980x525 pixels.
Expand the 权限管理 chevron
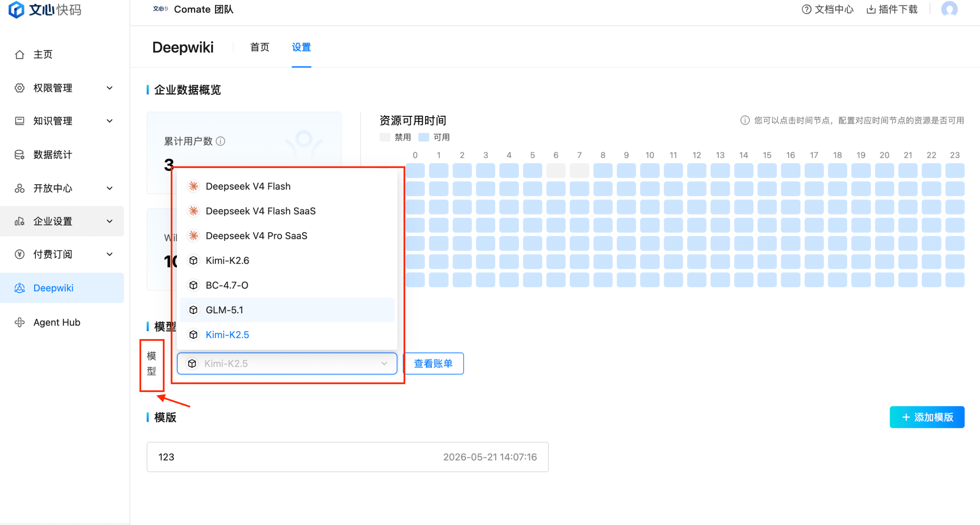[x=110, y=88]
